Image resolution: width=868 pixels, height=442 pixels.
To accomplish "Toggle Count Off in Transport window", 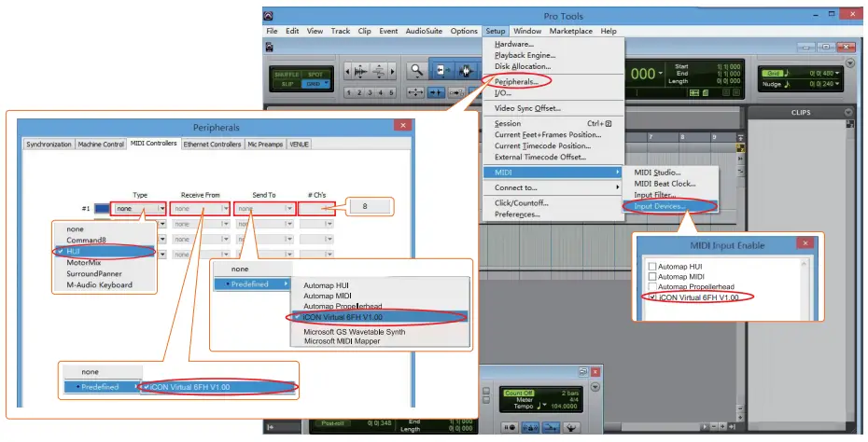I will 518,393.
